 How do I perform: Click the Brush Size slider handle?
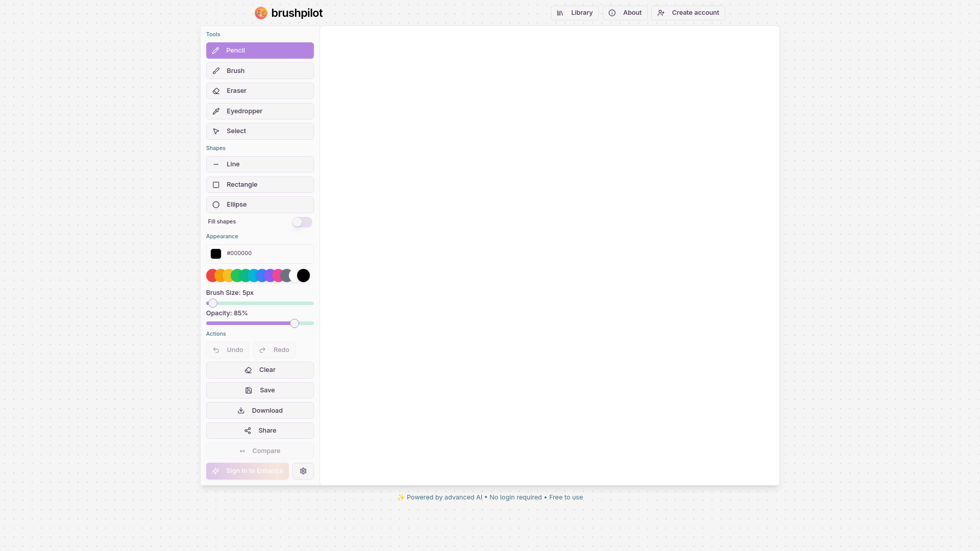point(213,303)
